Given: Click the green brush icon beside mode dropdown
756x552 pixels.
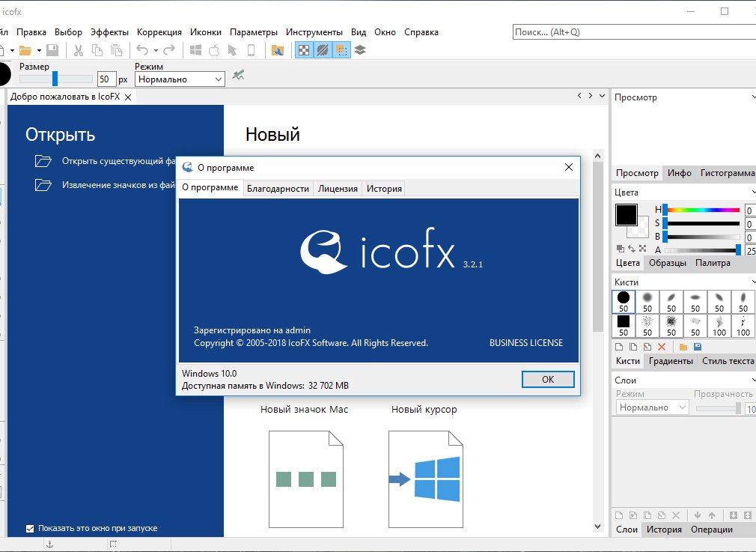Looking at the screenshot, I should click(x=238, y=75).
